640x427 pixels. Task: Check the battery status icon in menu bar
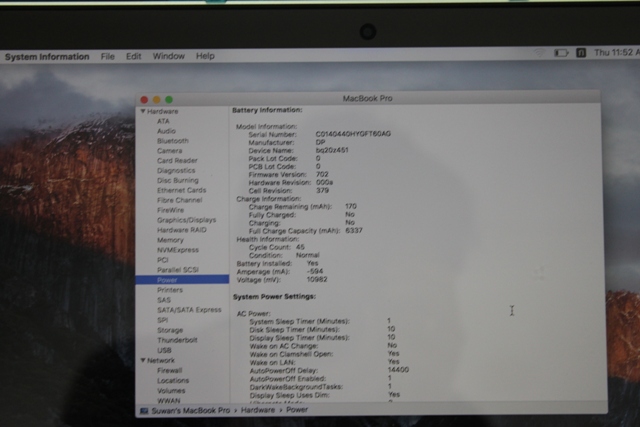tap(561, 53)
